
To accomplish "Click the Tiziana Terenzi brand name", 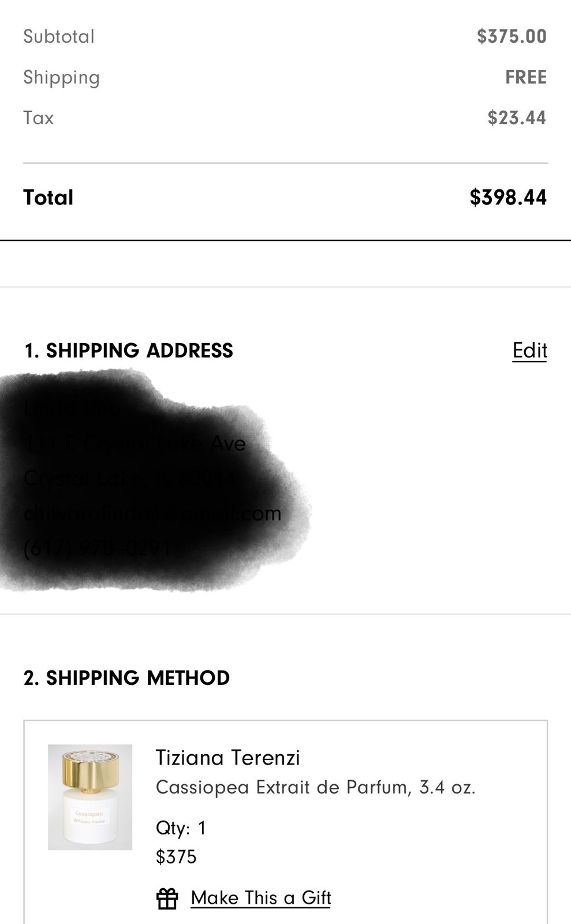I will pyautogui.click(x=227, y=758).
